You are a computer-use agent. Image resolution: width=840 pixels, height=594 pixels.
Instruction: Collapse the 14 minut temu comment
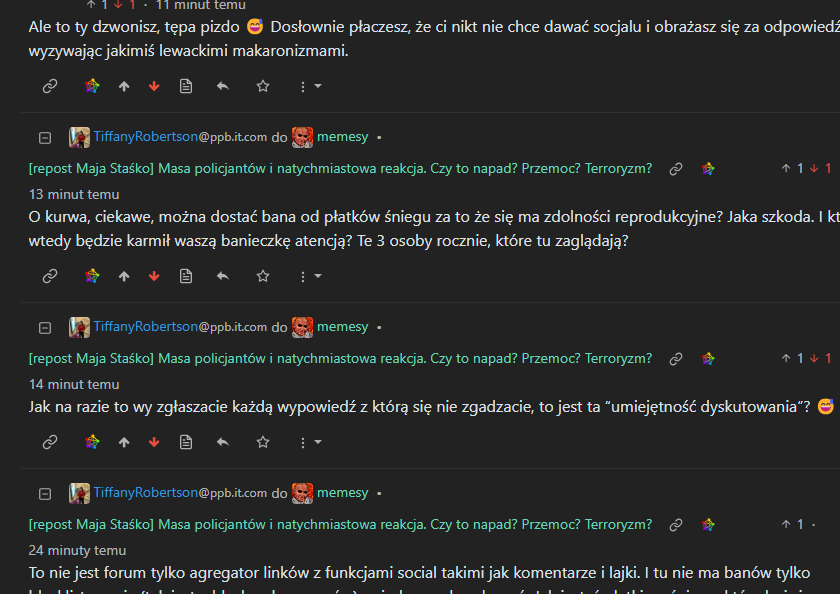45,328
